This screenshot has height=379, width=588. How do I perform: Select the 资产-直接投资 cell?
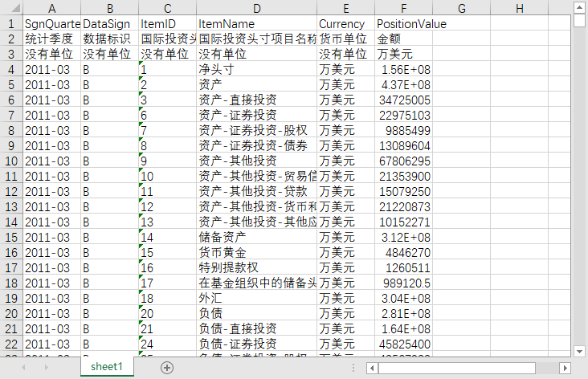coord(257,100)
